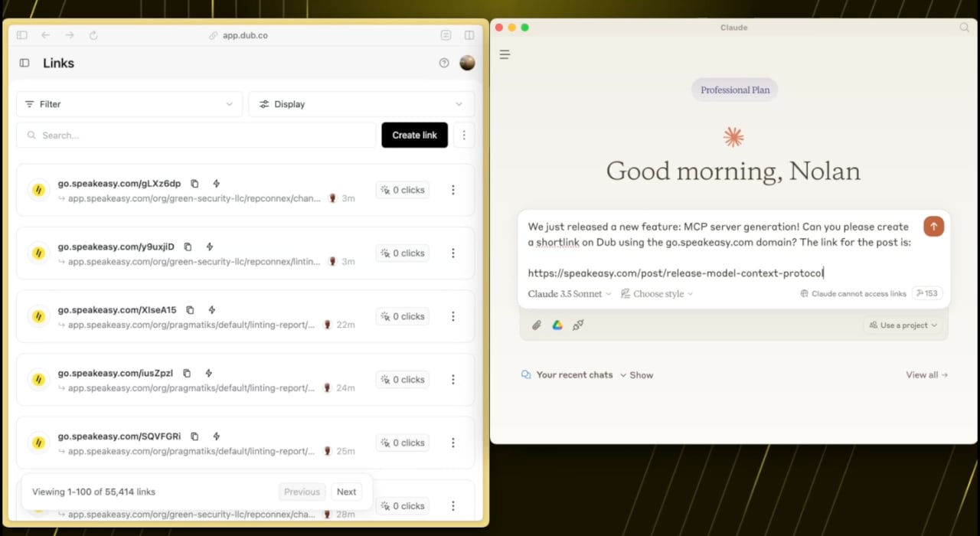980x536 pixels.
Task: Open the user avatar menu in Dub
Action: point(467,63)
